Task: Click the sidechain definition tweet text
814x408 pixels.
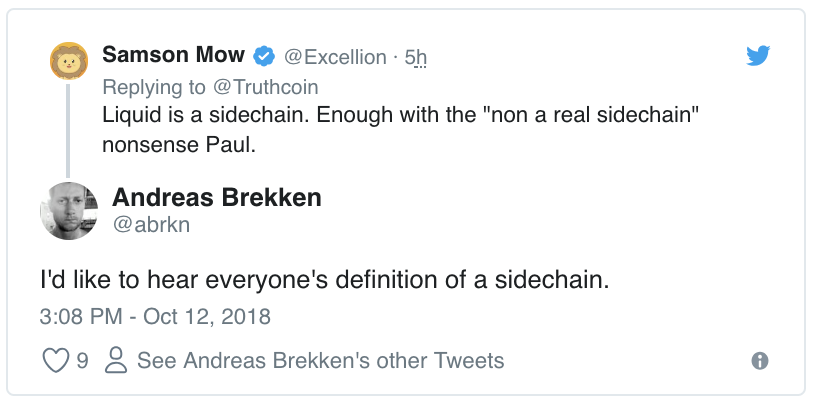Action: click(x=324, y=280)
